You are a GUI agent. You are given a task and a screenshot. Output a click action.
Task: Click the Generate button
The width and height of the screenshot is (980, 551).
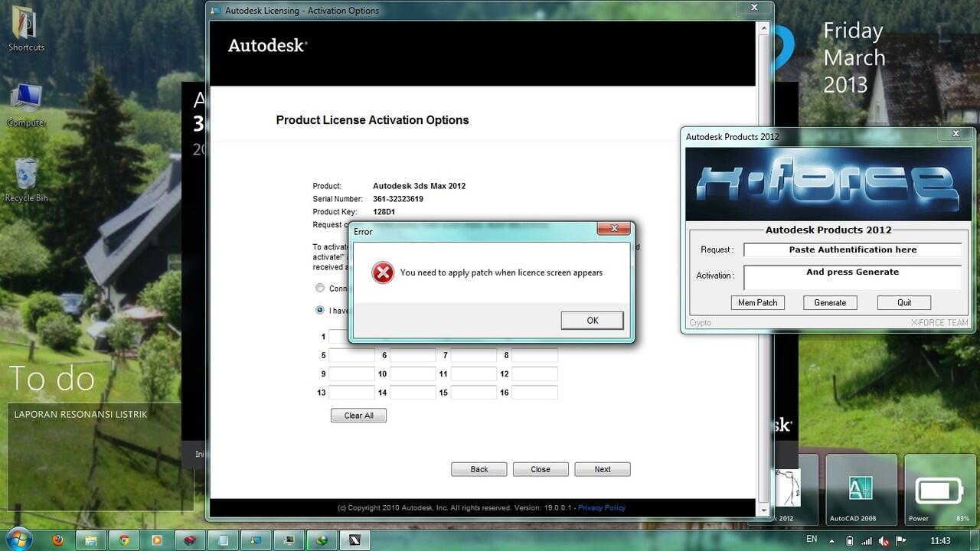click(830, 303)
